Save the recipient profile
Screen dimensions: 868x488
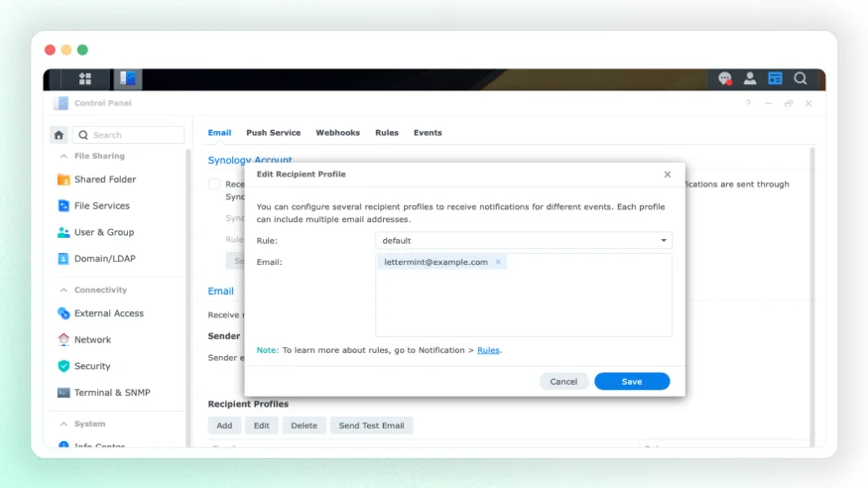[632, 382]
